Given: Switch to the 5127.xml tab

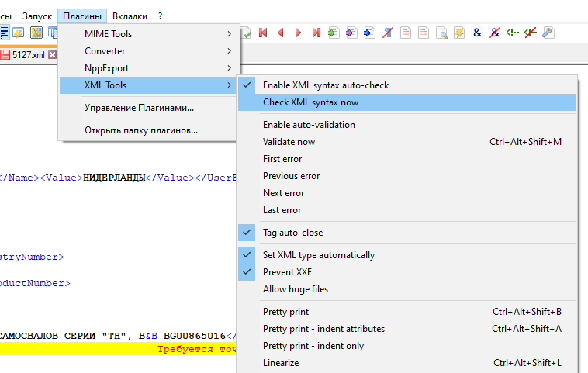Looking at the screenshot, I should [x=29, y=55].
